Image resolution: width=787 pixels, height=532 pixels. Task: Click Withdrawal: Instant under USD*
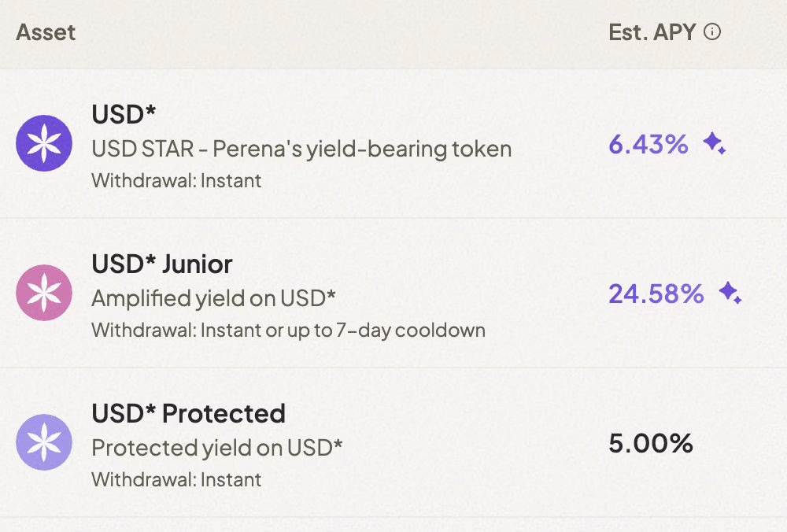177,179
